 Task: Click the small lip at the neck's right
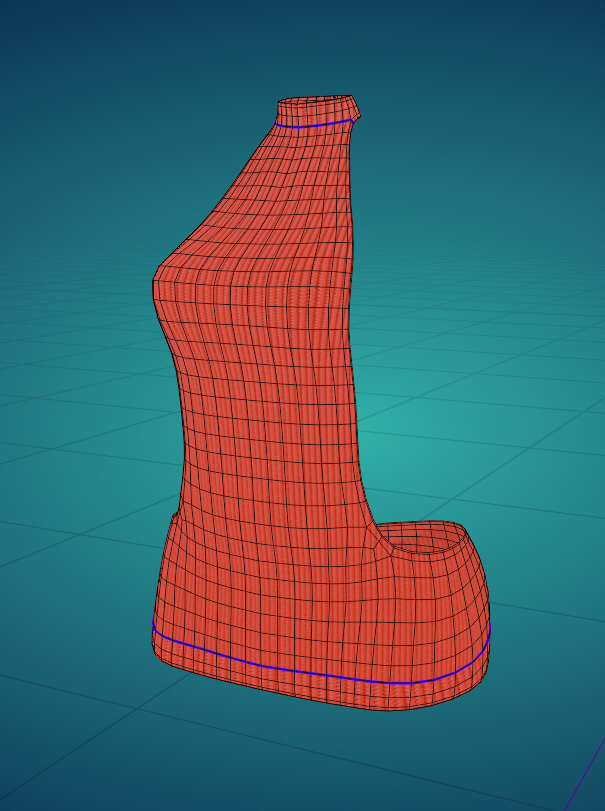click(355, 113)
